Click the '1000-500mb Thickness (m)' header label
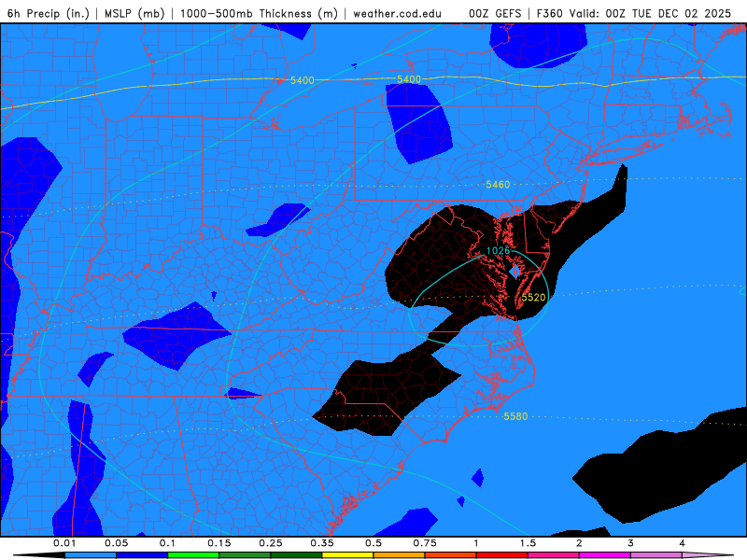 click(x=259, y=13)
